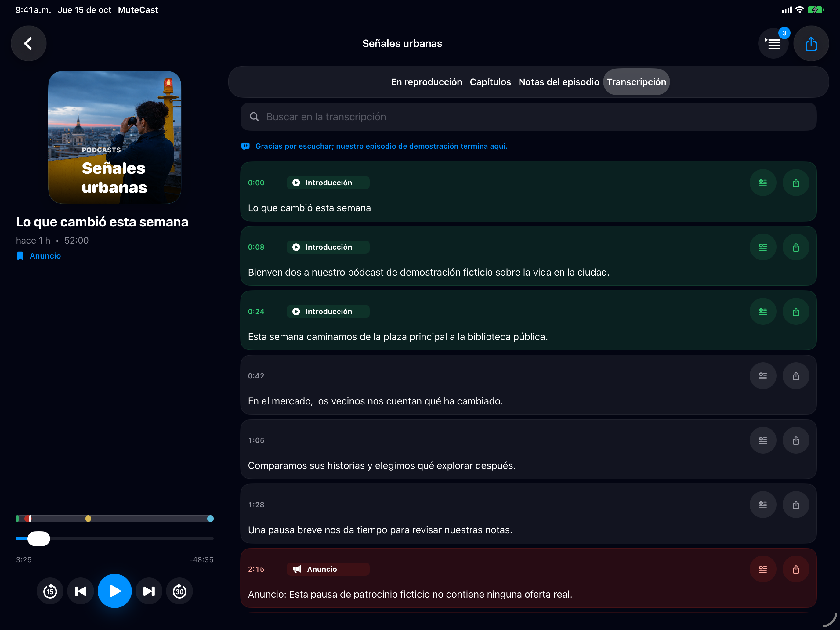Viewport: 840px width, 630px height.
Task: Select the En reproducción tab
Action: (x=426, y=82)
